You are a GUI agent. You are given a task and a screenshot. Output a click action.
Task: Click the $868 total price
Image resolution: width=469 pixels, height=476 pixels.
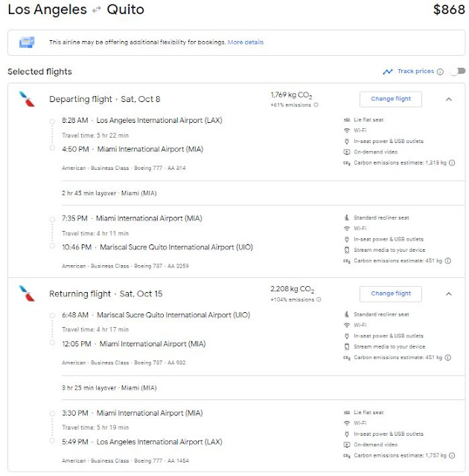point(448,10)
